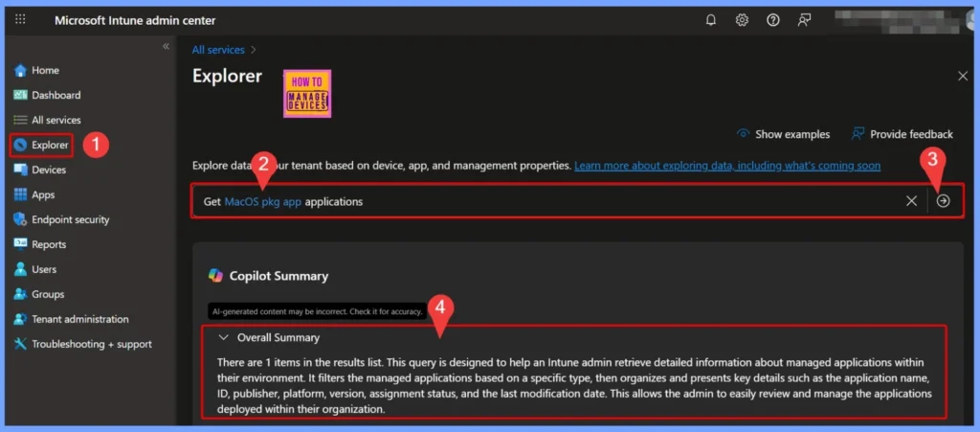Click the Troubleshooting + support wrench icon
This screenshot has width=980, height=432.
click(21, 344)
